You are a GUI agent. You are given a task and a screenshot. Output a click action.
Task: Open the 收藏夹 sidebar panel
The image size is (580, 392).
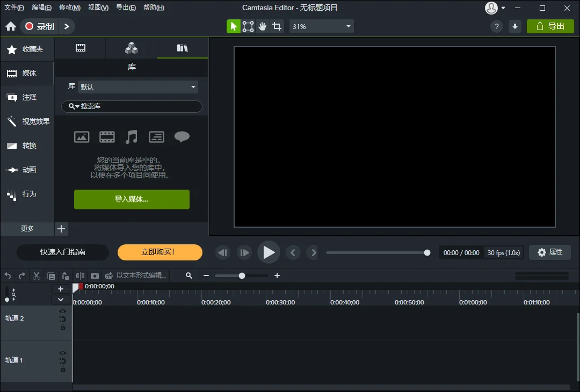(27, 49)
